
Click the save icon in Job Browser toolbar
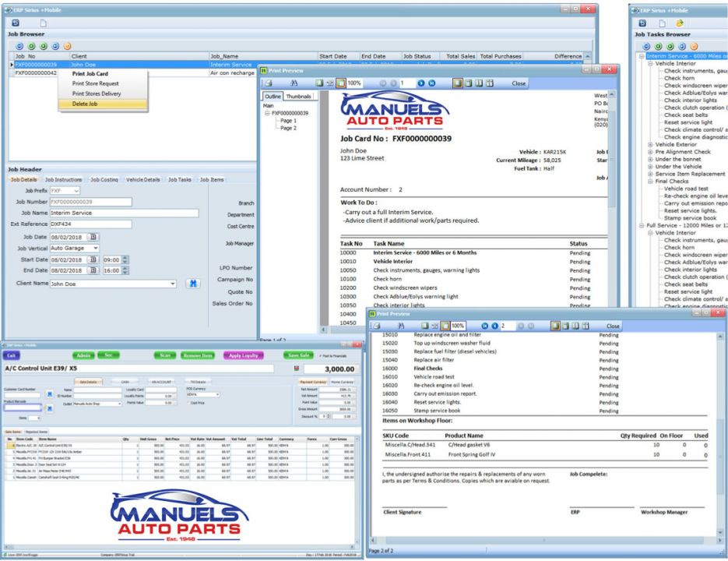16,23
